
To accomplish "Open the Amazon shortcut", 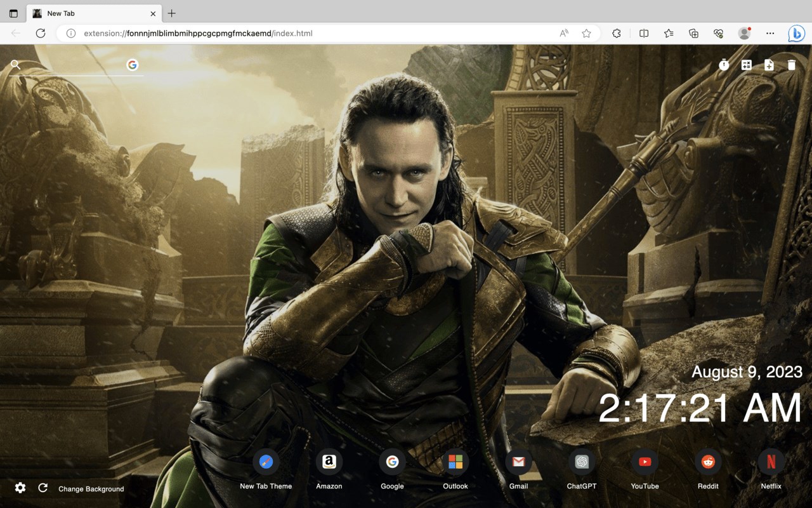I will pyautogui.click(x=329, y=462).
